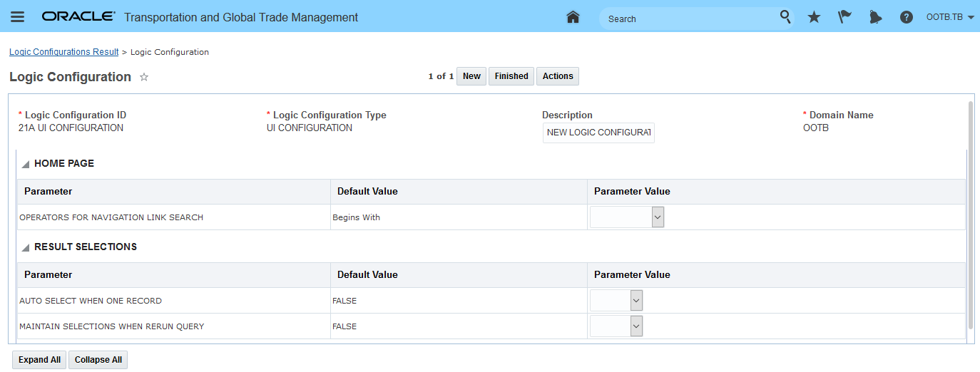
Task: Click the Description text field
Action: pyautogui.click(x=598, y=133)
